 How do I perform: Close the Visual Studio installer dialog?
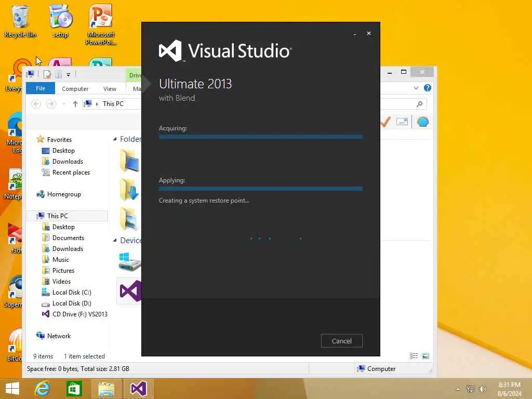pyautogui.click(x=369, y=33)
